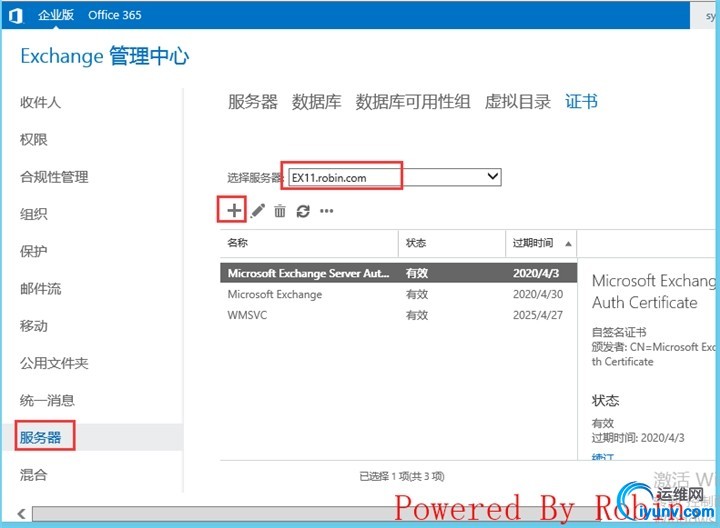This screenshot has height=528, width=720.
Task: Click the Exchange 管理中心 title
Action: [105, 56]
